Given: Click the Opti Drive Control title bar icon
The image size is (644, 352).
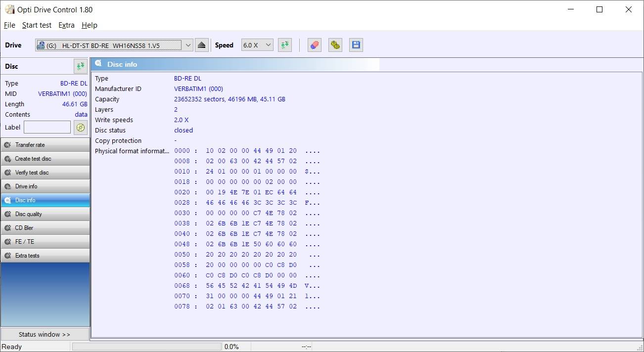Looking at the screenshot, I should pyautogui.click(x=9, y=9).
